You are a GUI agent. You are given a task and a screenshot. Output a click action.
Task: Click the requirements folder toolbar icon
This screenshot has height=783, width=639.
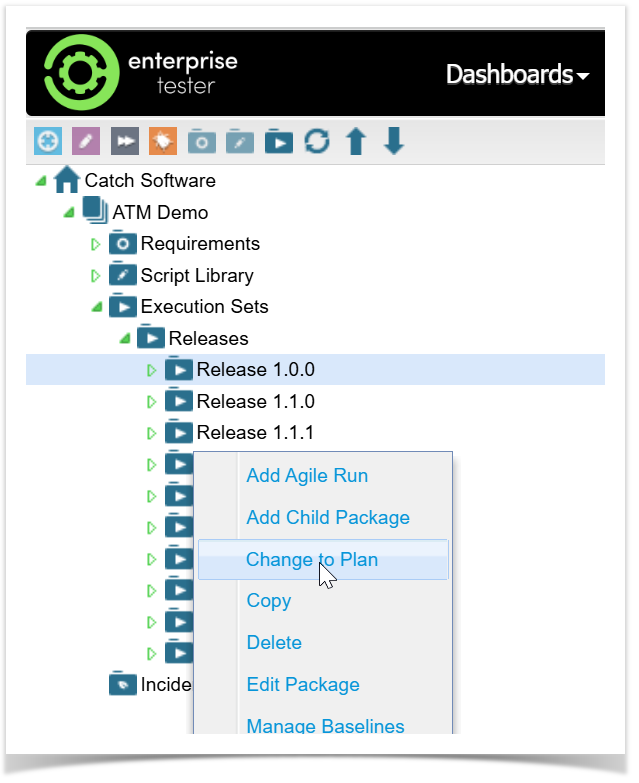202,141
